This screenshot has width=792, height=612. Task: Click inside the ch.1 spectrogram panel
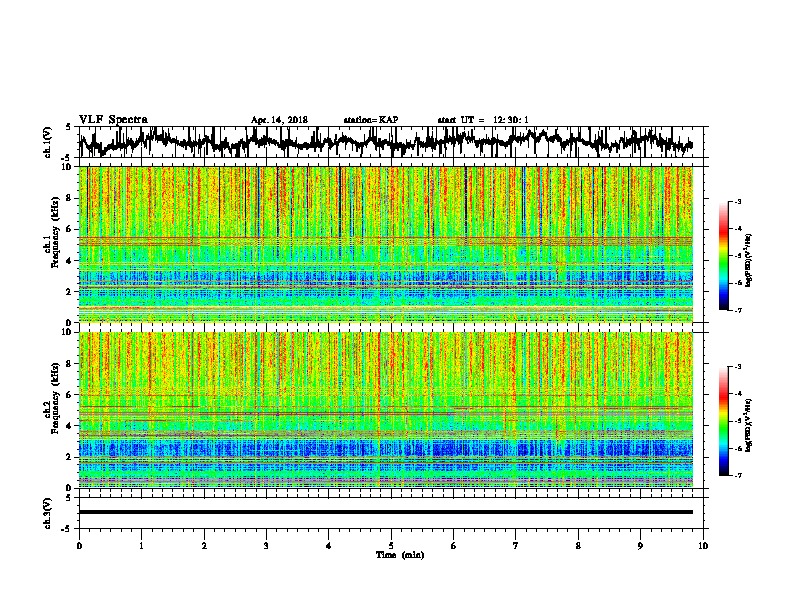386,244
